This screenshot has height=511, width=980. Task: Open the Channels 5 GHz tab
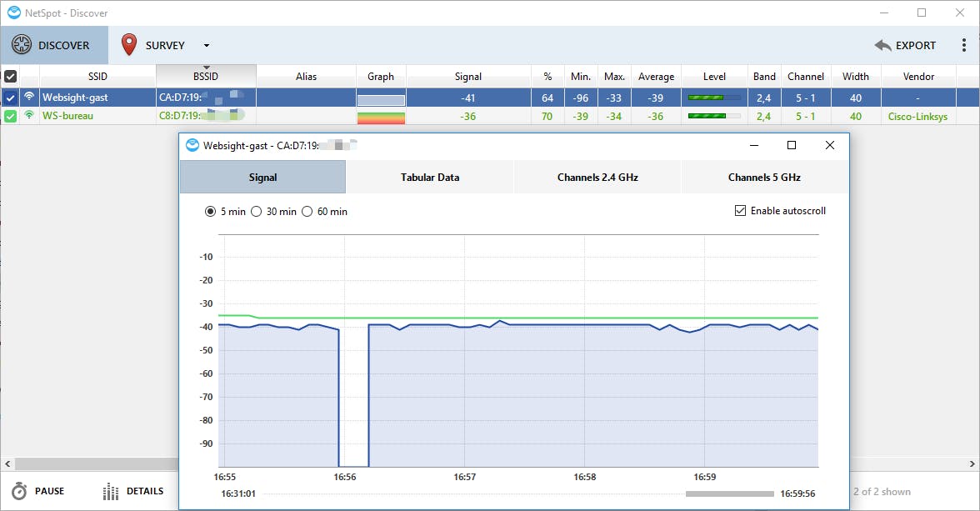tap(763, 177)
